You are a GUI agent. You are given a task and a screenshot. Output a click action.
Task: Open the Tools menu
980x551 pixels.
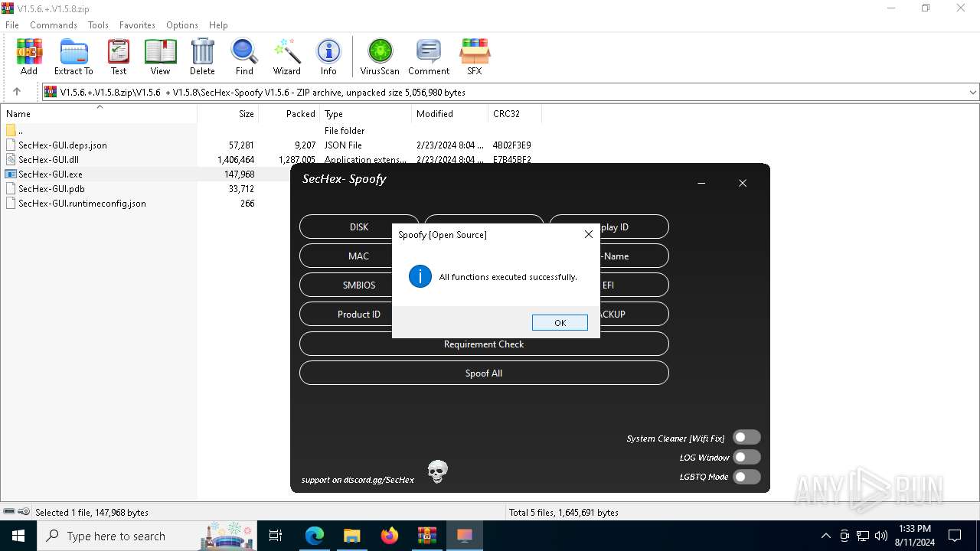pyautogui.click(x=98, y=24)
